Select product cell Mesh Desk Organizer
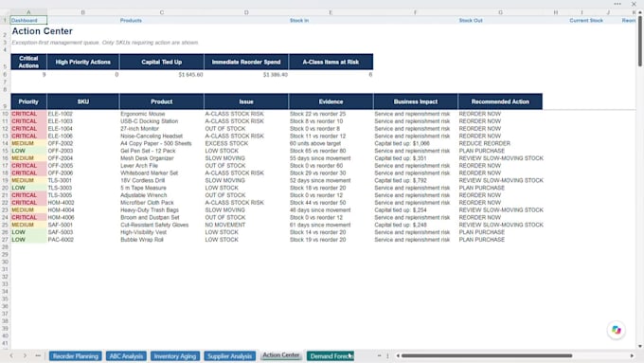 click(x=147, y=158)
